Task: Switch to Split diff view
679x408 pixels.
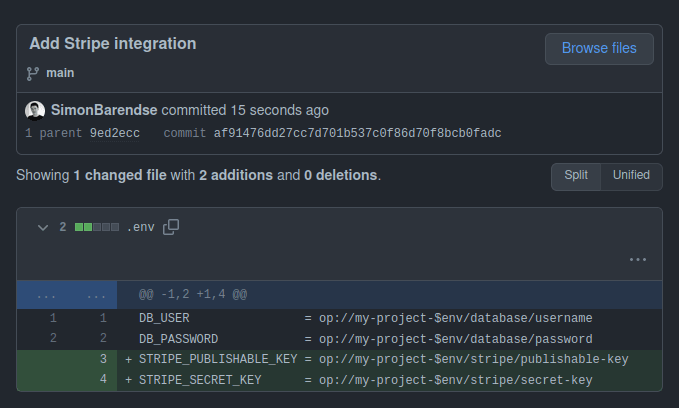Action: 576,175
